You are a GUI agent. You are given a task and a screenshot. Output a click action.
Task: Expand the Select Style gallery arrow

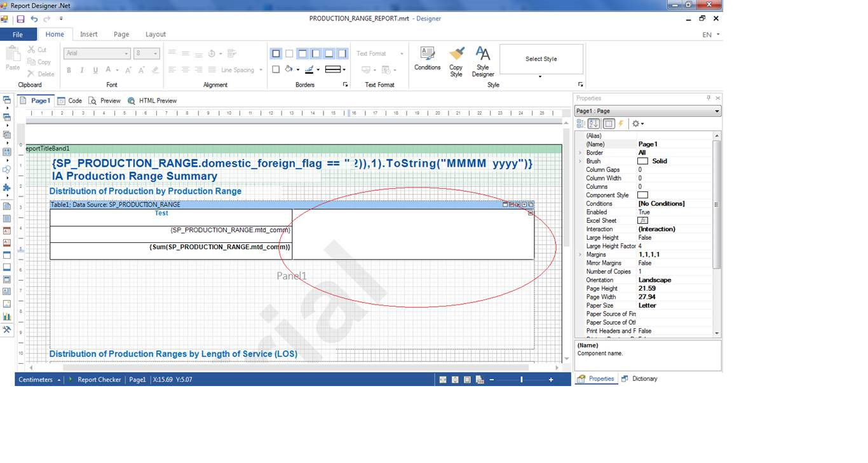click(x=541, y=77)
